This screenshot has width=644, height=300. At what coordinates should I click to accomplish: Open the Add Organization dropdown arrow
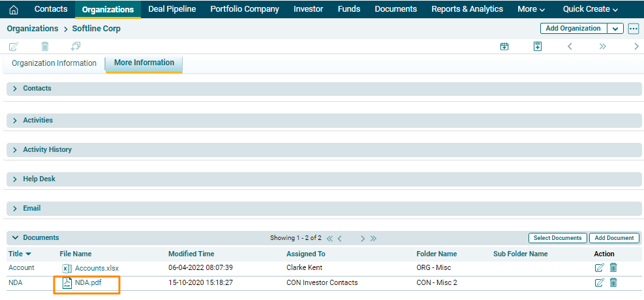pyautogui.click(x=615, y=29)
